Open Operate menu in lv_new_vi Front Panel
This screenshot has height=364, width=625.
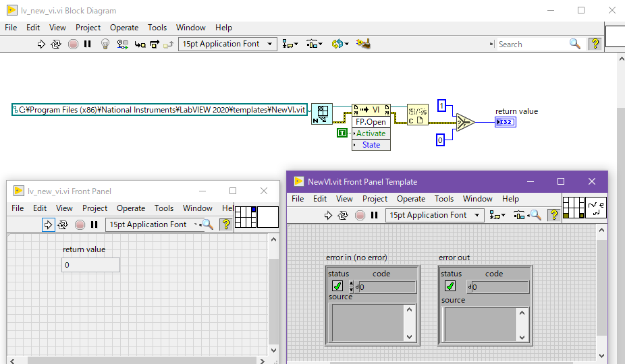(131, 208)
